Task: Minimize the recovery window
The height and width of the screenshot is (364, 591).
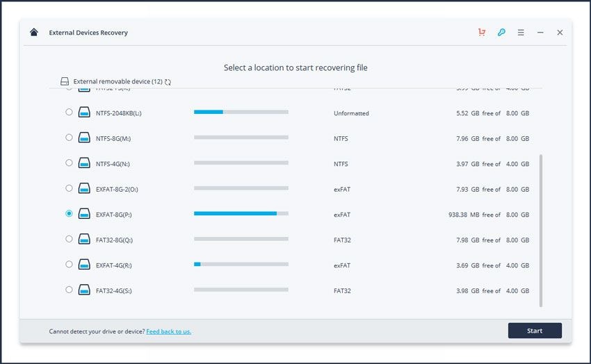Action: pyautogui.click(x=540, y=32)
